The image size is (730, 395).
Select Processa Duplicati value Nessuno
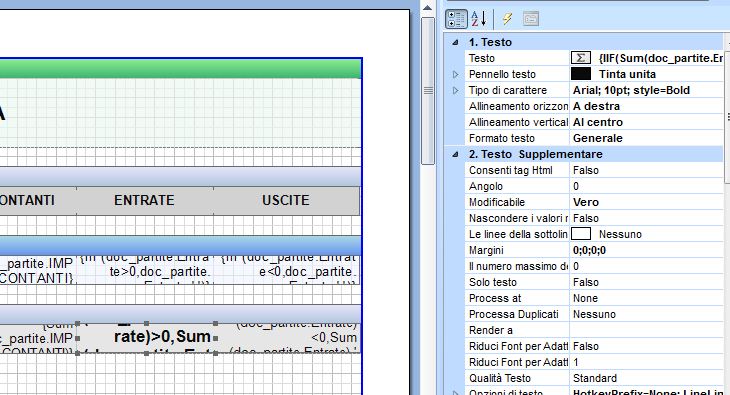(x=647, y=314)
